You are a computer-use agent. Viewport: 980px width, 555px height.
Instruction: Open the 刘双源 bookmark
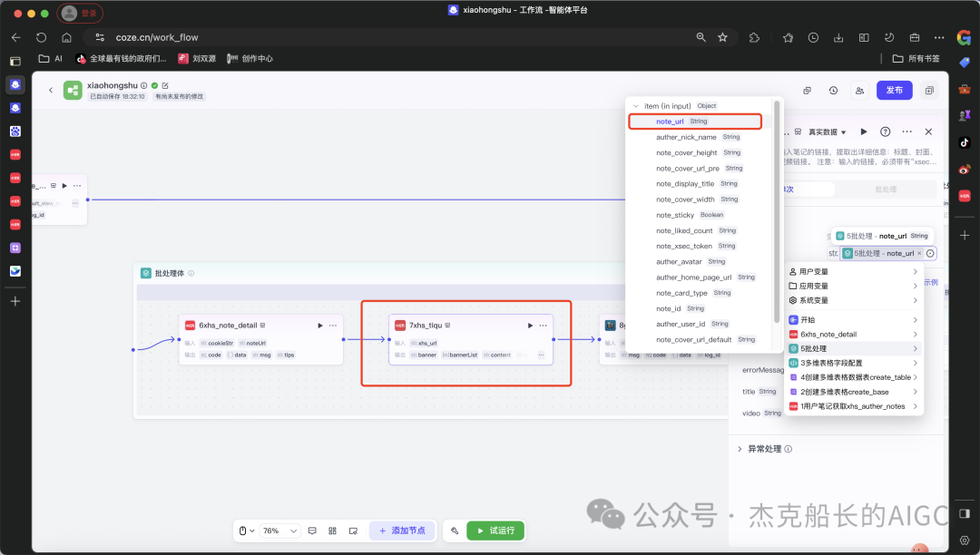pos(198,59)
